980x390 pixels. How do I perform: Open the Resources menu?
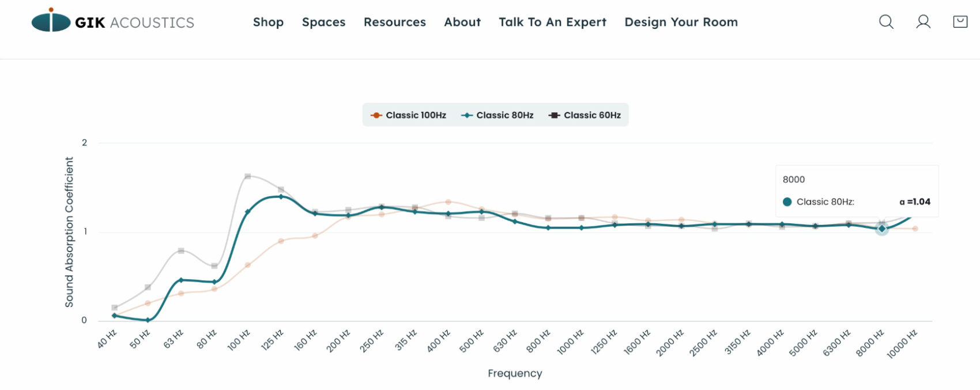(395, 22)
